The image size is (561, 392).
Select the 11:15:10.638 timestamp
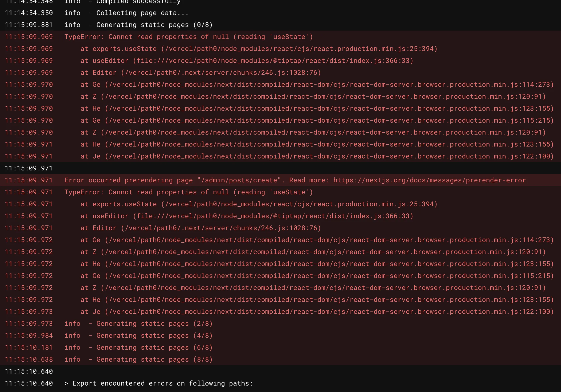[x=29, y=359]
